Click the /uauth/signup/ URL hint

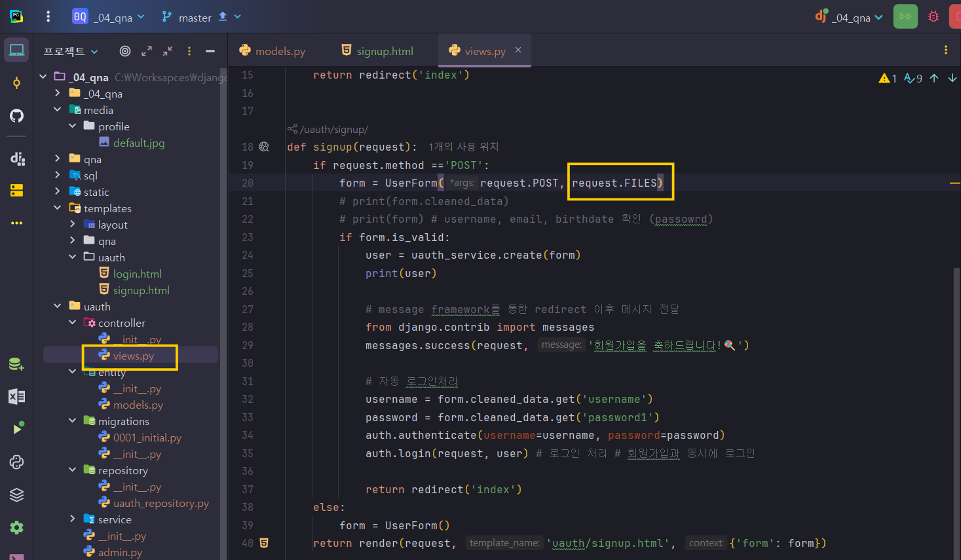tap(328, 130)
